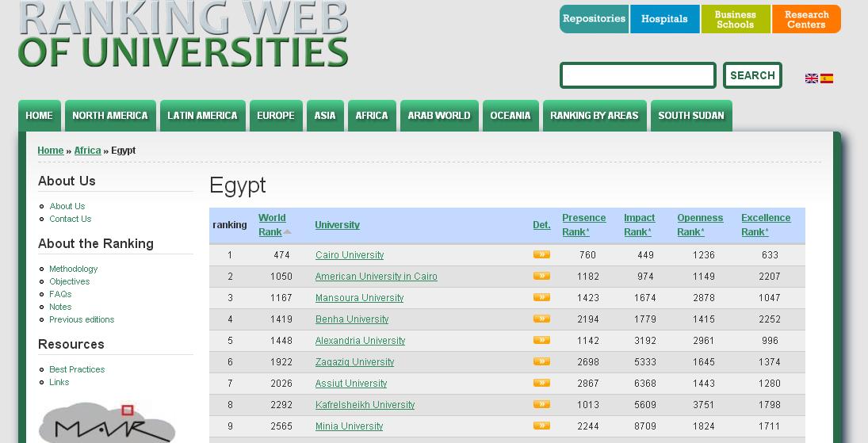
Task: Open the Business Schools tab
Action: (735, 19)
